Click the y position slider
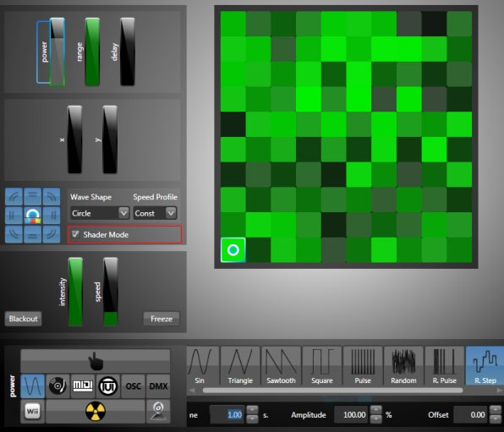504x432 pixels. tap(110, 139)
